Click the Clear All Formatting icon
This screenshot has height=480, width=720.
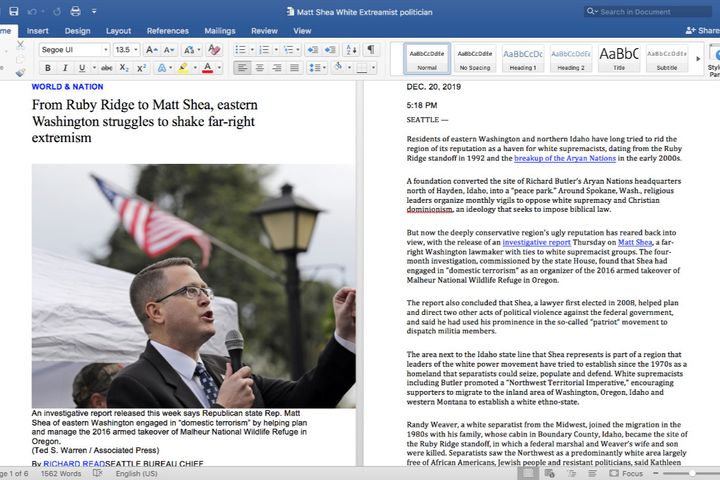coord(214,50)
